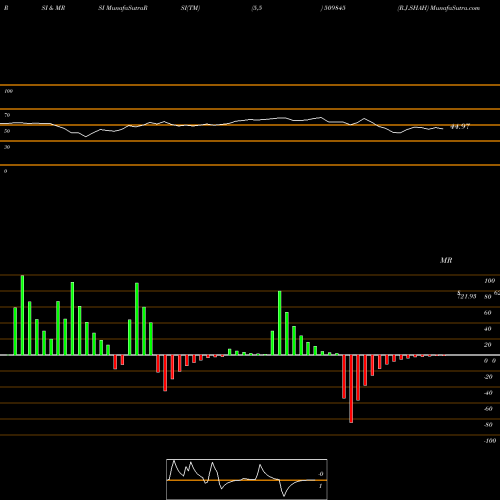Click the MR axis label 80

pyautogui.click(x=488, y=297)
